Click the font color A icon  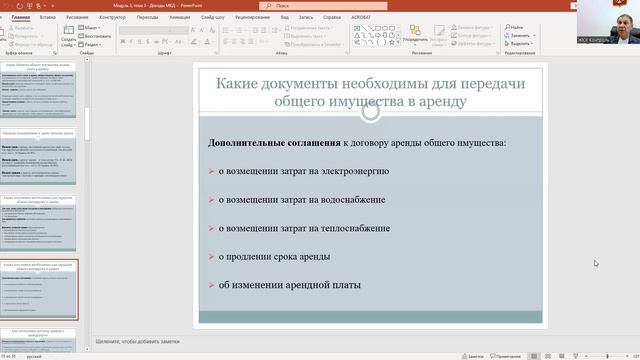point(207,42)
